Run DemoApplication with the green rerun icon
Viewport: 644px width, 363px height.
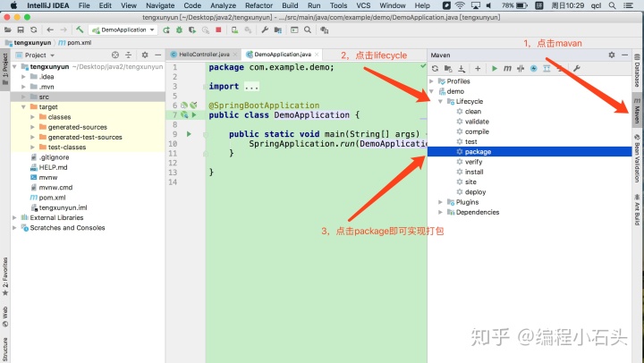(166, 30)
